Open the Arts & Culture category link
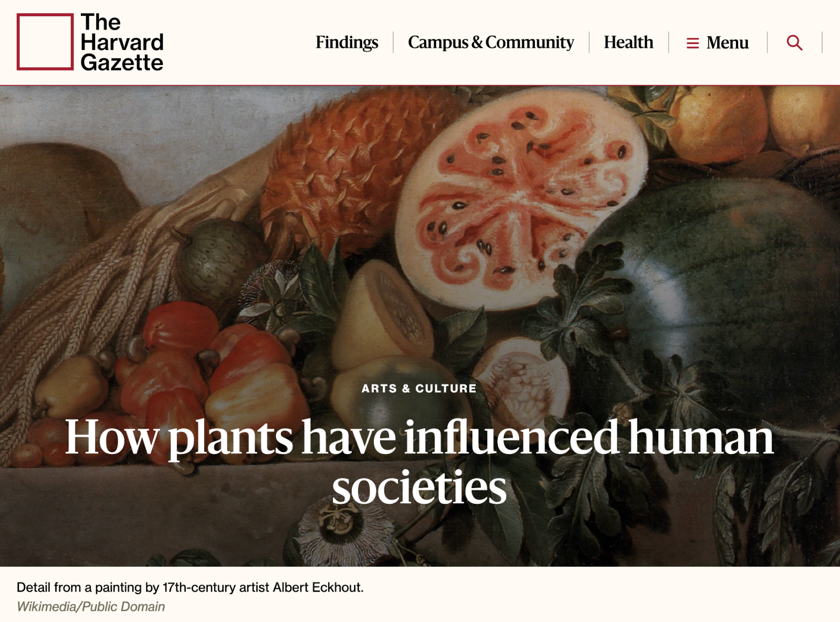 pyautogui.click(x=419, y=388)
